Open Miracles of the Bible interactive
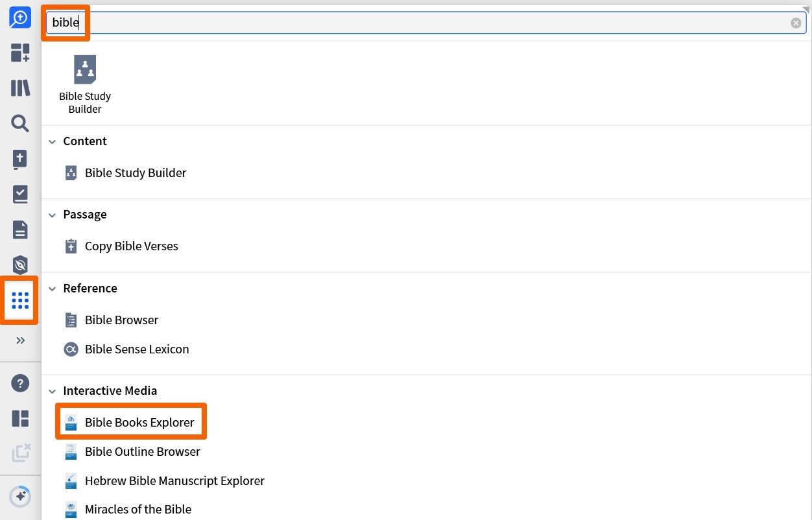The height and width of the screenshot is (520, 812). (x=128, y=510)
